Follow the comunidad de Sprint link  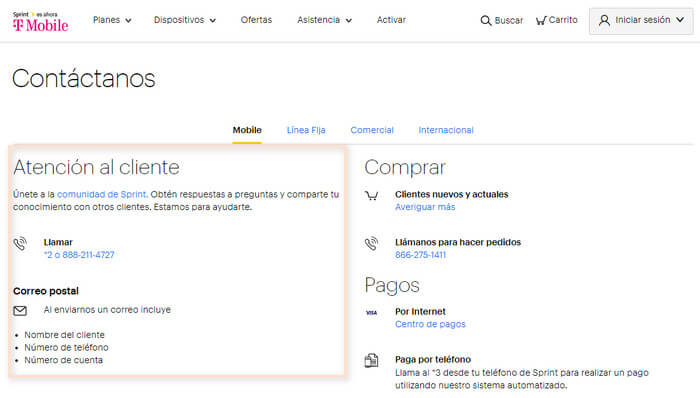[101, 195]
